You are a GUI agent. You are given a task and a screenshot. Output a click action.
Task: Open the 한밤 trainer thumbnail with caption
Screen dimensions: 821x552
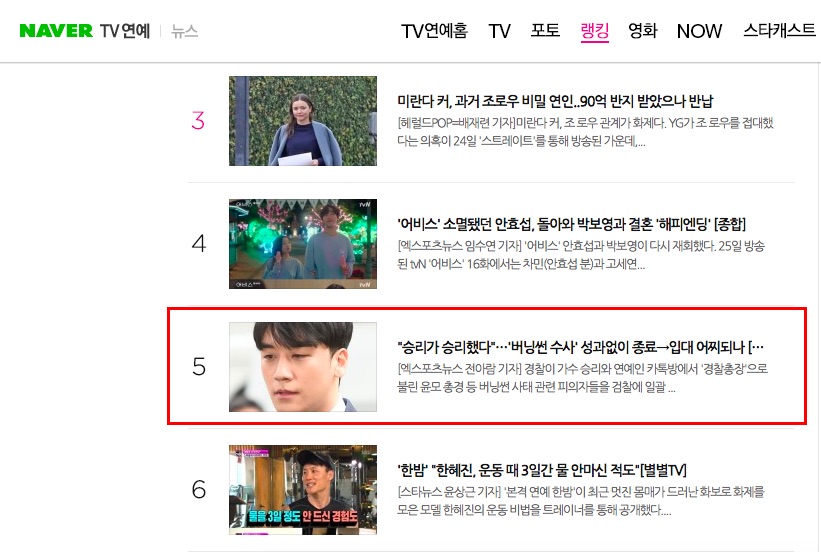tap(303, 490)
